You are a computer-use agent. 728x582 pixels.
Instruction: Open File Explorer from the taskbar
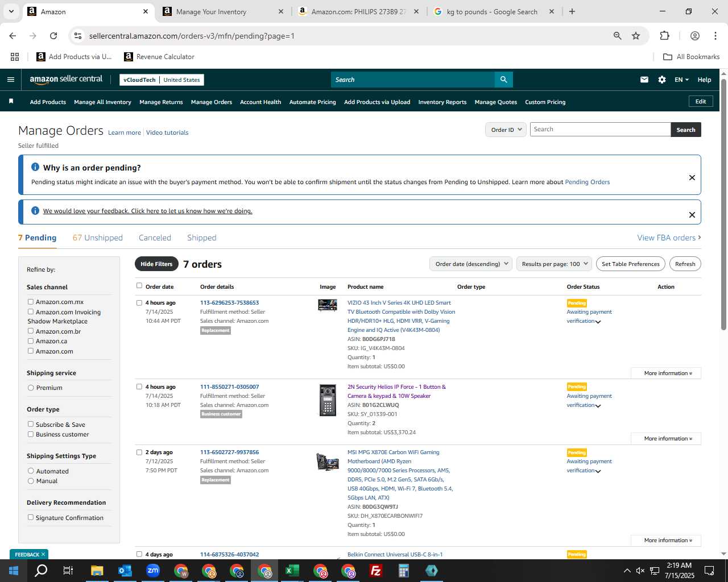click(97, 571)
